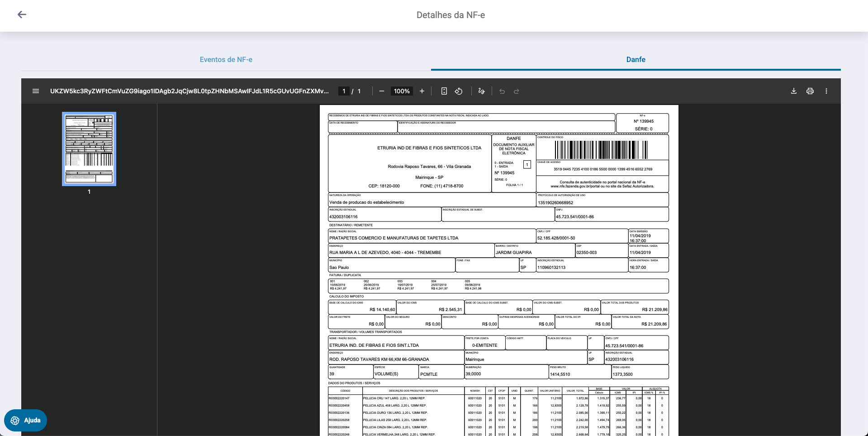Click the Detalhes da NF-e heading
Viewport: 868px width, 436px height.
[x=451, y=15]
